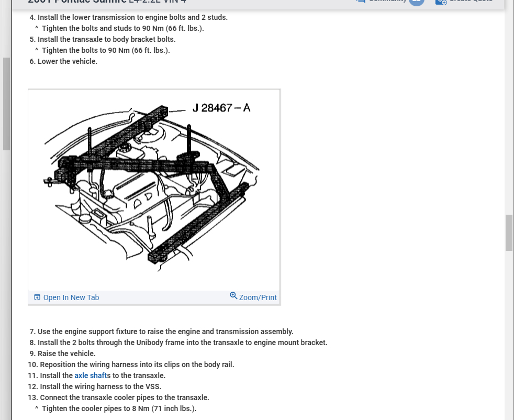Click the Open In New Tab icon
The height and width of the screenshot is (420, 514).
click(x=37, y=297)
